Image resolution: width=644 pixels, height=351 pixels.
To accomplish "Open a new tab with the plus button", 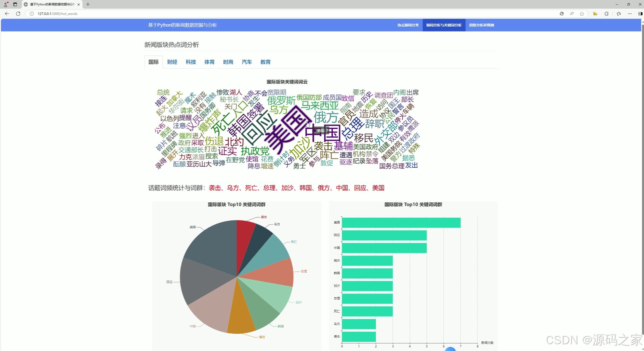I will click(88, 4).
